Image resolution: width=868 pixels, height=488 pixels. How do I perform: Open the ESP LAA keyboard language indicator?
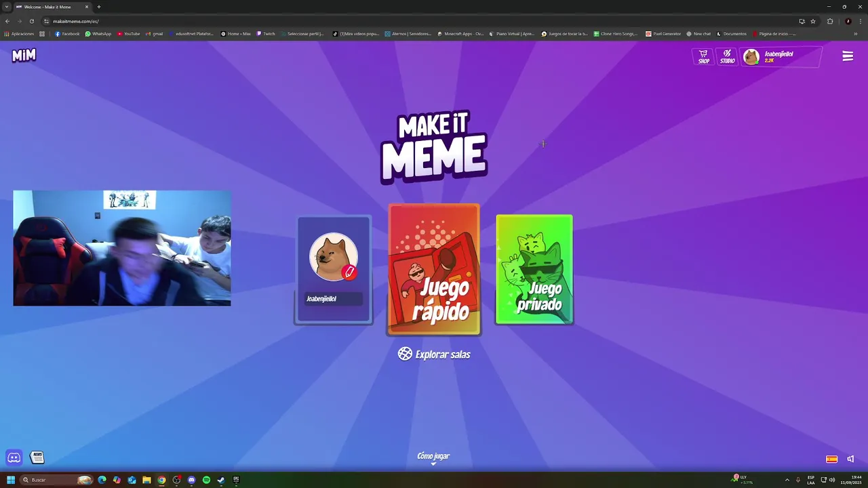pos(811,480)
